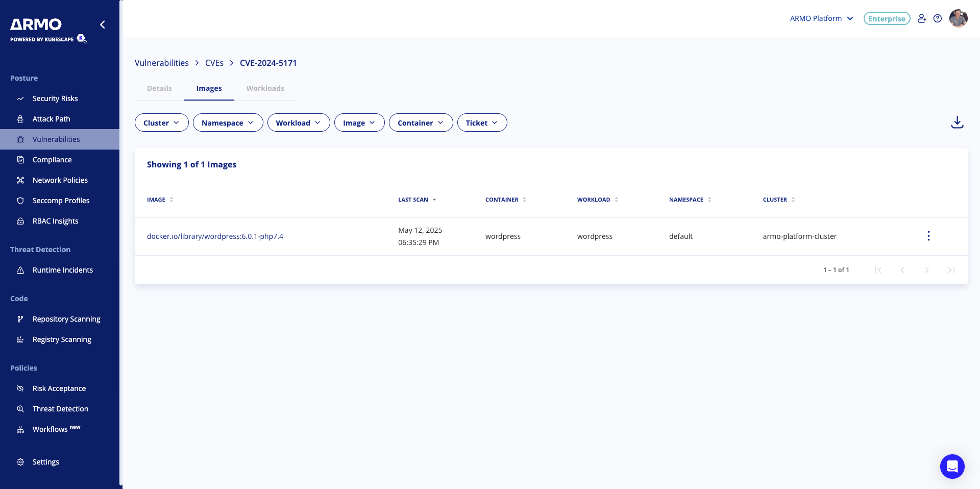Click the Runtime Incidents warning icon

click(x=20, y=270)
